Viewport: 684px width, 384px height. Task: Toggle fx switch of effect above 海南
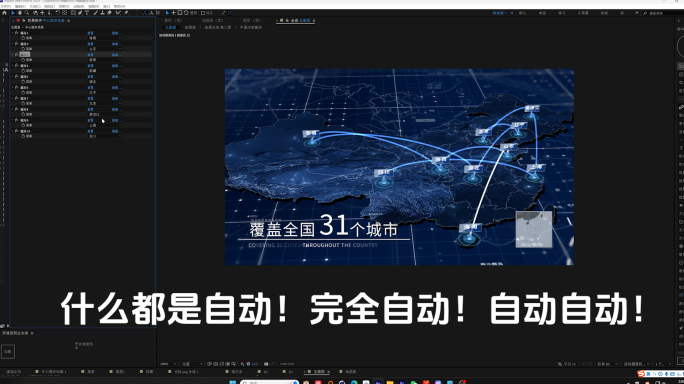[x=17, y=33]
